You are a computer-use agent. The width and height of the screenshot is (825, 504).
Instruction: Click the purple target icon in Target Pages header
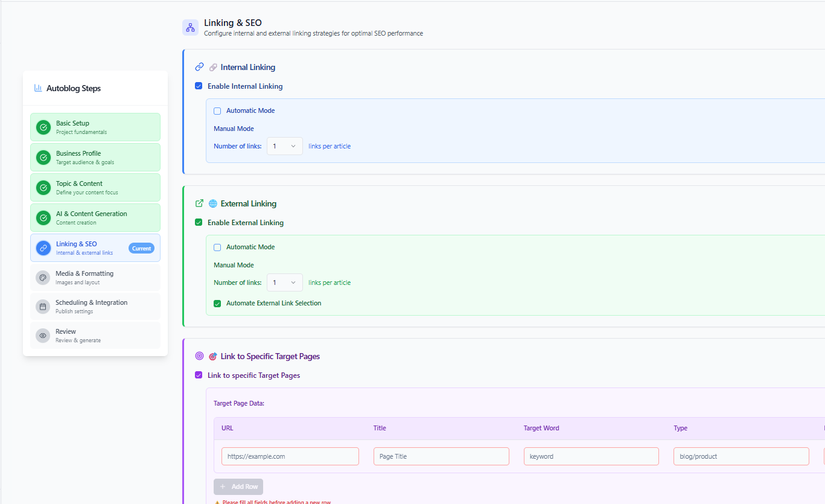[200, 356]
